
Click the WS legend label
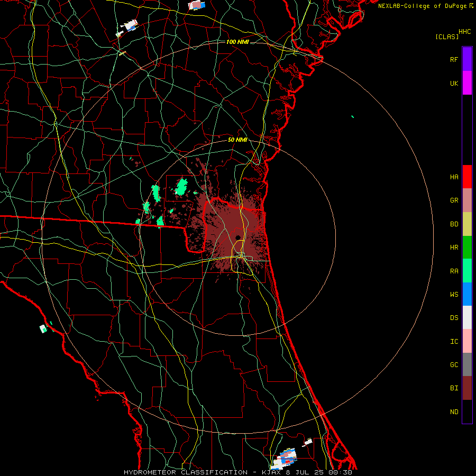(x=454, y=294)
